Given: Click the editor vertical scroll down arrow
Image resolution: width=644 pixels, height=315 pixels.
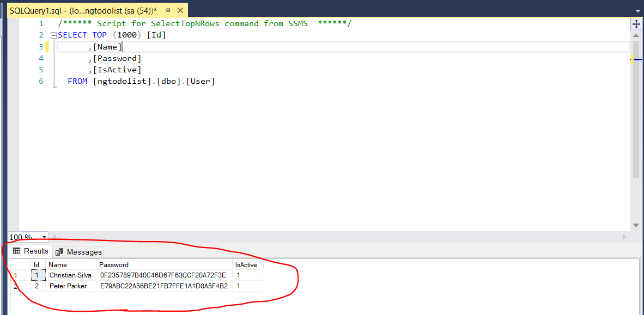Looking at the screenshot, I should [636, 225].
